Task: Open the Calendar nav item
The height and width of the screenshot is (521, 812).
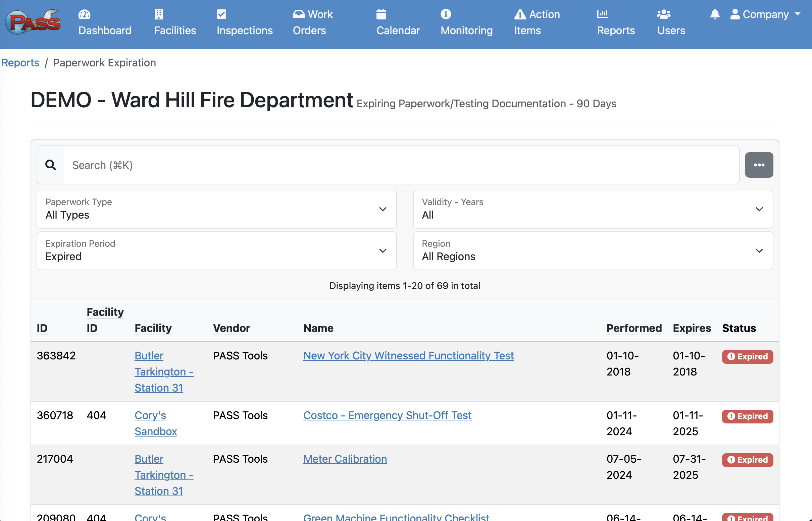Action: (x=398, y=23)
